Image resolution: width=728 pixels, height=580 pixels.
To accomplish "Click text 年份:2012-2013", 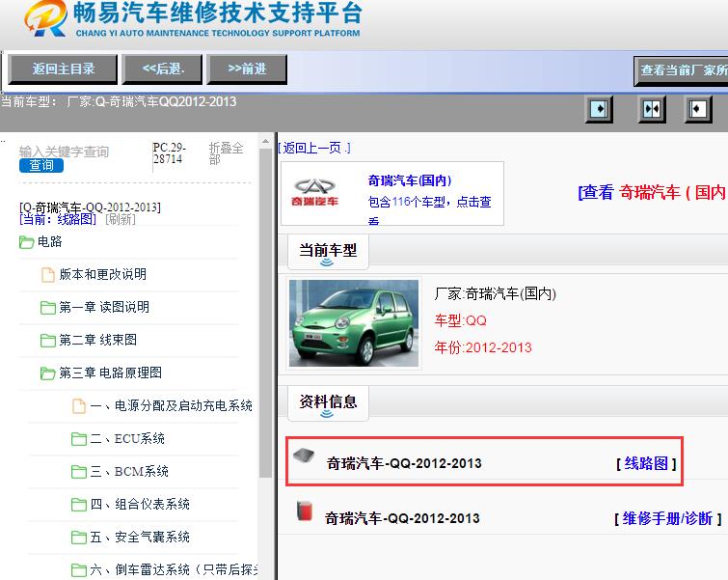I will coord(483,347).
